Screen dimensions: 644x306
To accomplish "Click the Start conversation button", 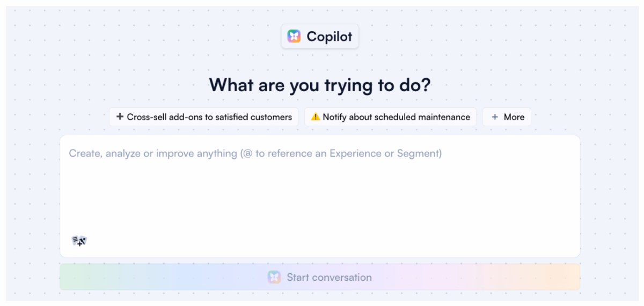I will (320, 277).
